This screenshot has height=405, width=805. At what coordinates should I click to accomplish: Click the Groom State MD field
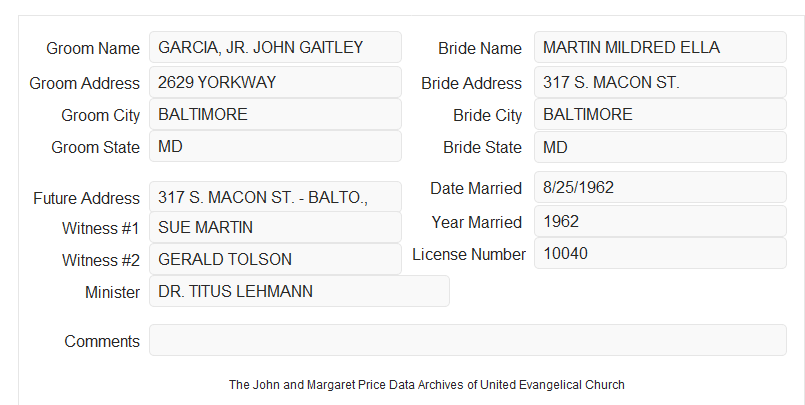point(275,146)
